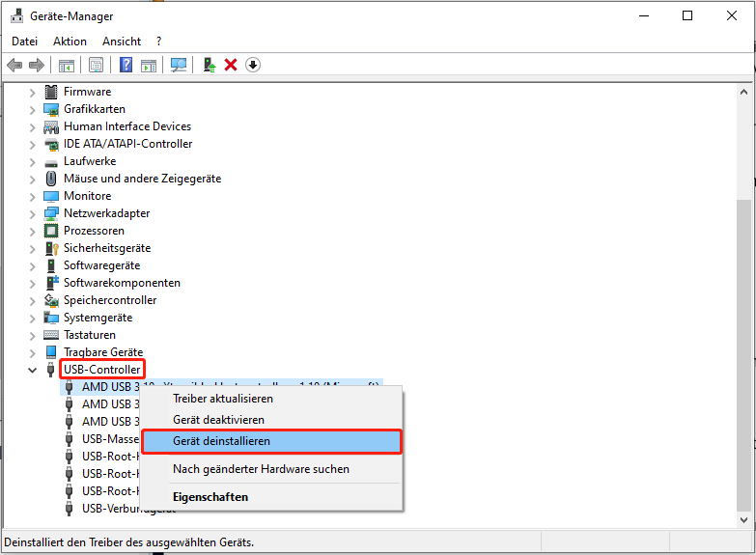Expand the Tastaturen node
Viewport: 756px width, 555px height.
[x=32, y=335]
